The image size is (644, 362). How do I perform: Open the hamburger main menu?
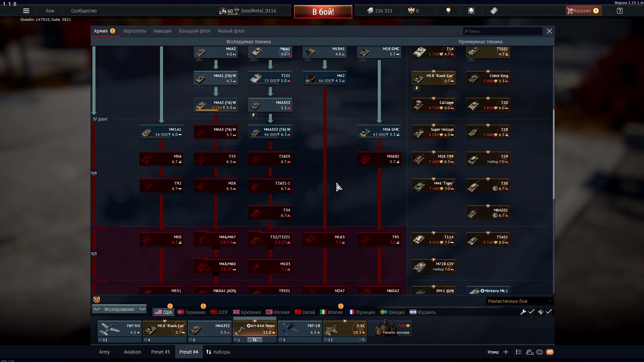(26, 11)
